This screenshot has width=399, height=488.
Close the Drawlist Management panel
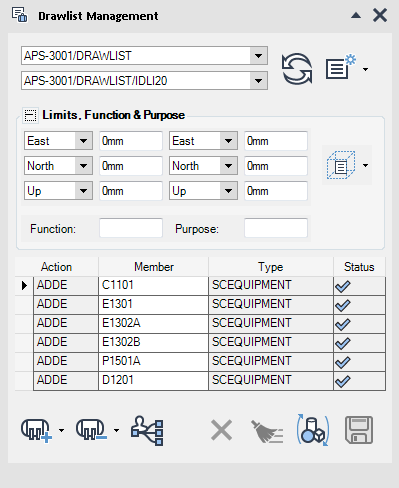click(x=380, y=15)
